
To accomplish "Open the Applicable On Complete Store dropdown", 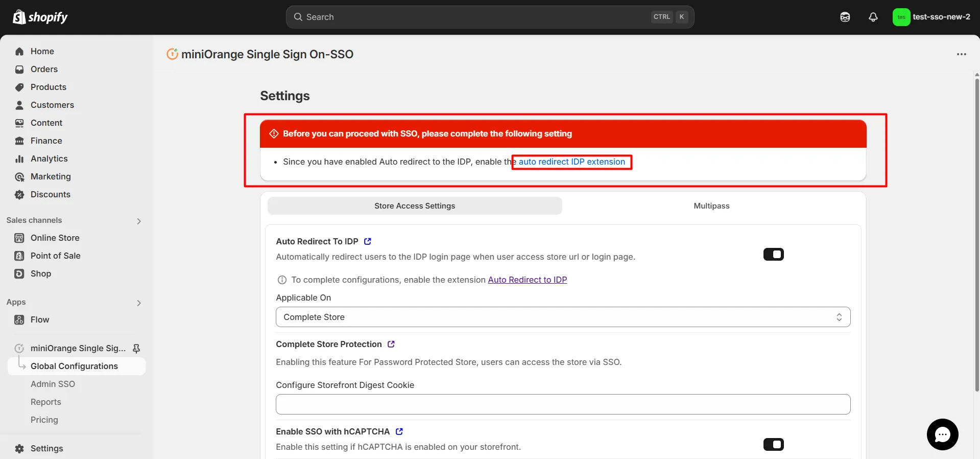I will 563,317.
